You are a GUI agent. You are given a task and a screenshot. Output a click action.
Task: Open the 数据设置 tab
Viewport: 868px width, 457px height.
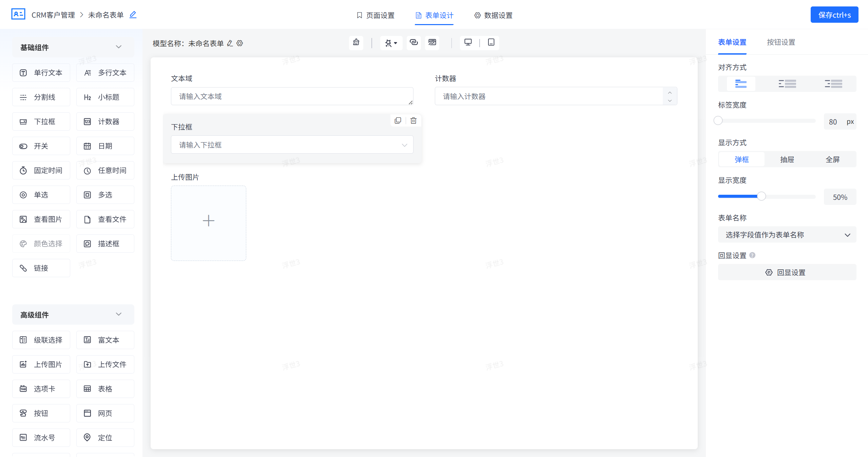click(x=494, y=15)
